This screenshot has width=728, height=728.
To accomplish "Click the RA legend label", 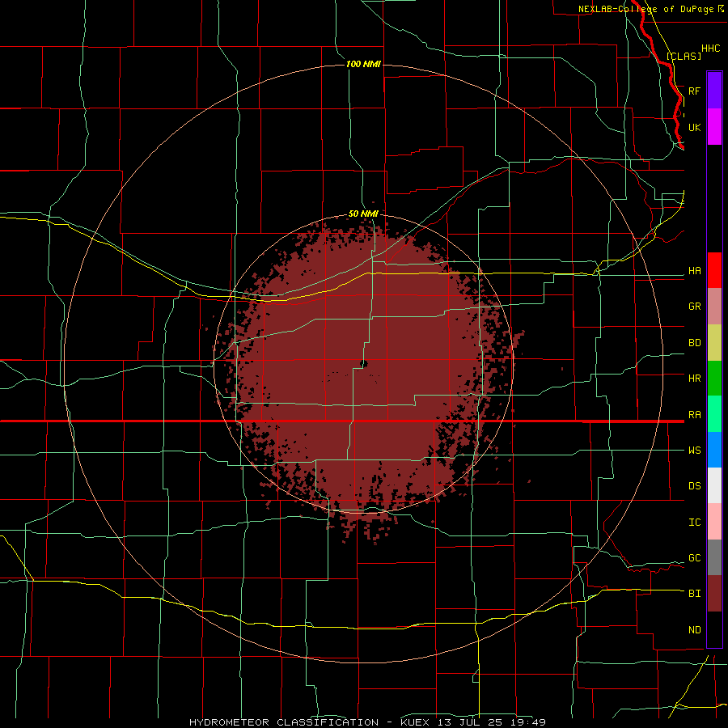I will coord(694,415).
